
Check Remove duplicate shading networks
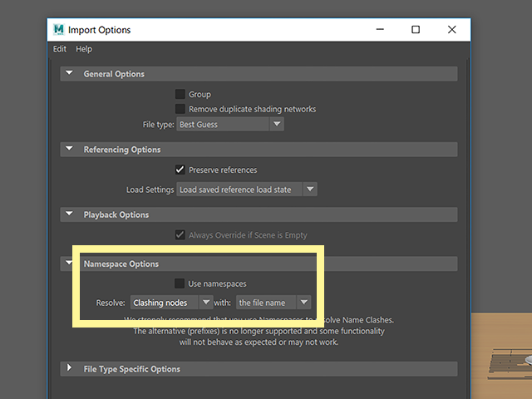pyautogui.click(x=180, y=109)
